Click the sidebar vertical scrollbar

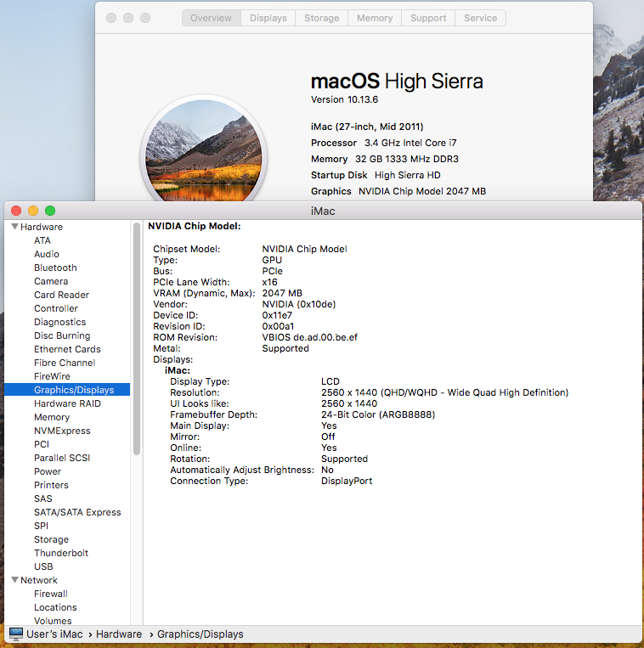[x=137, y=339]
